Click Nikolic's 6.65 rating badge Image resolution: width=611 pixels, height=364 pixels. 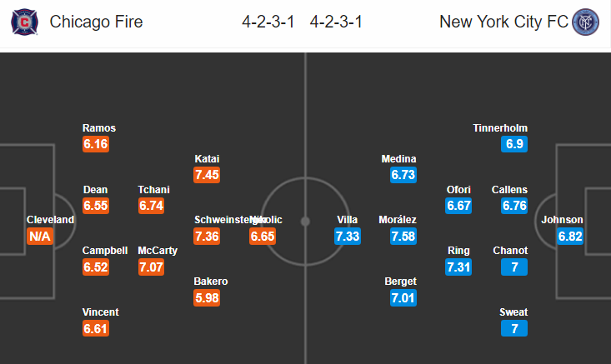263,237
